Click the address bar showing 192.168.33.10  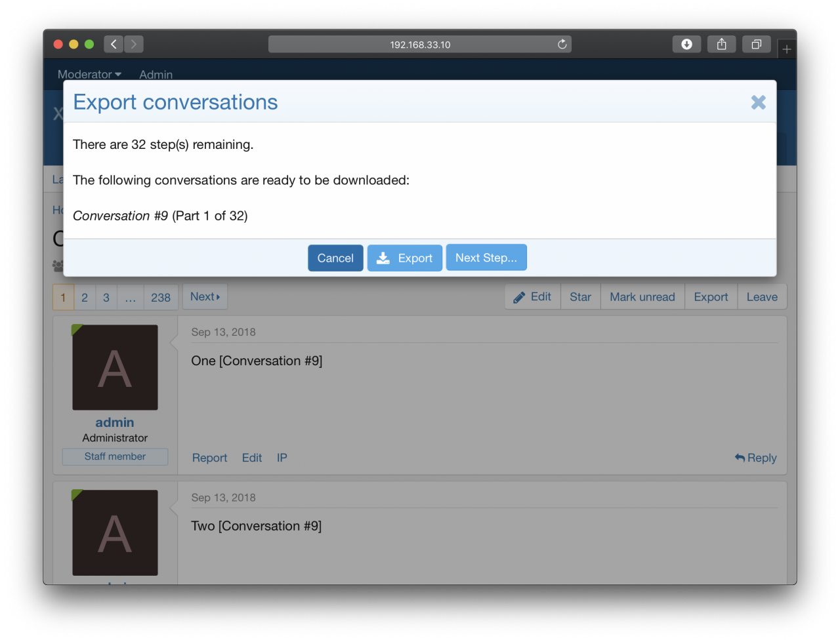click(x=420, y=45)
